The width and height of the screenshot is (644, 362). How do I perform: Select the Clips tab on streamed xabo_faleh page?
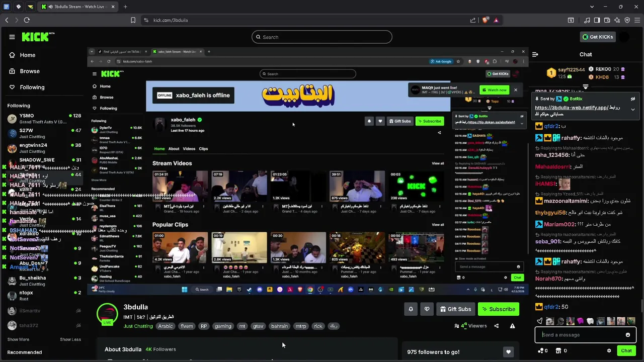[203, 149]
